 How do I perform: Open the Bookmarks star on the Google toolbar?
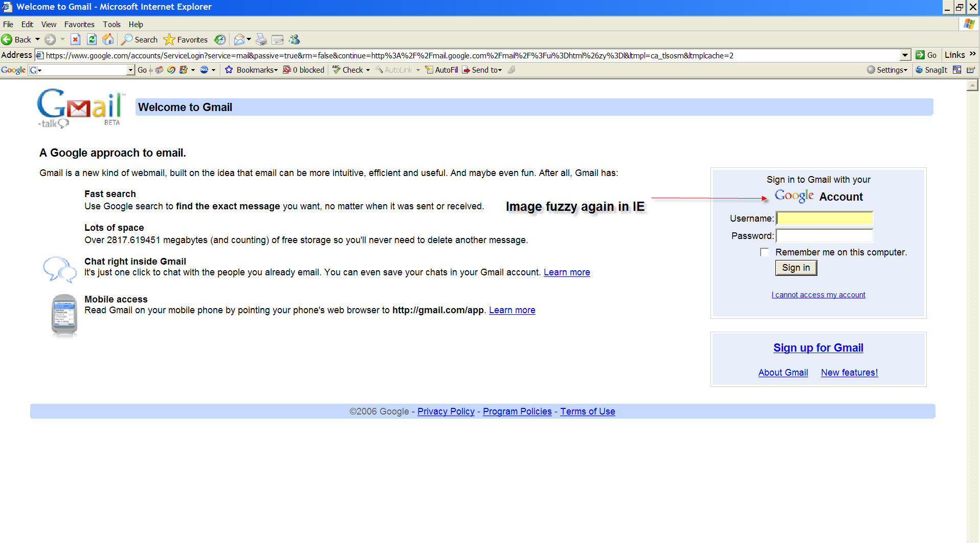tap(251, 70)
